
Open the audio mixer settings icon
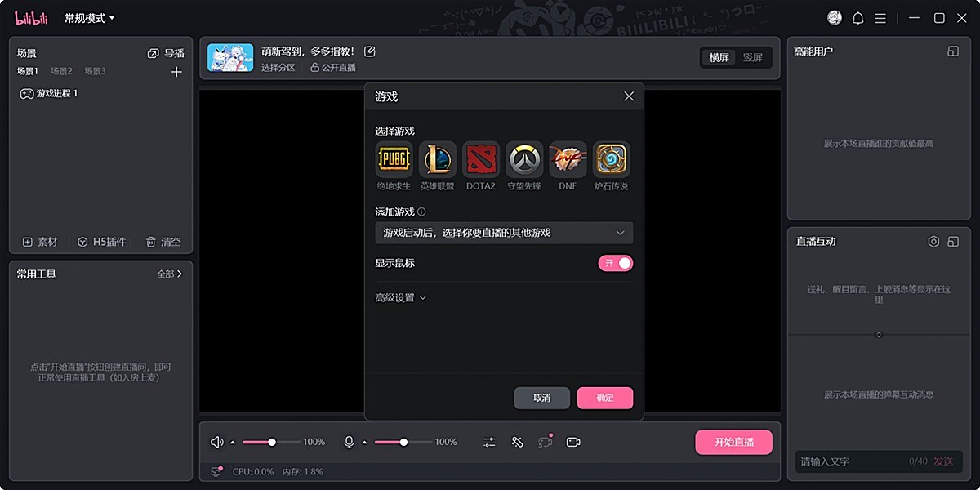(488, 442)
